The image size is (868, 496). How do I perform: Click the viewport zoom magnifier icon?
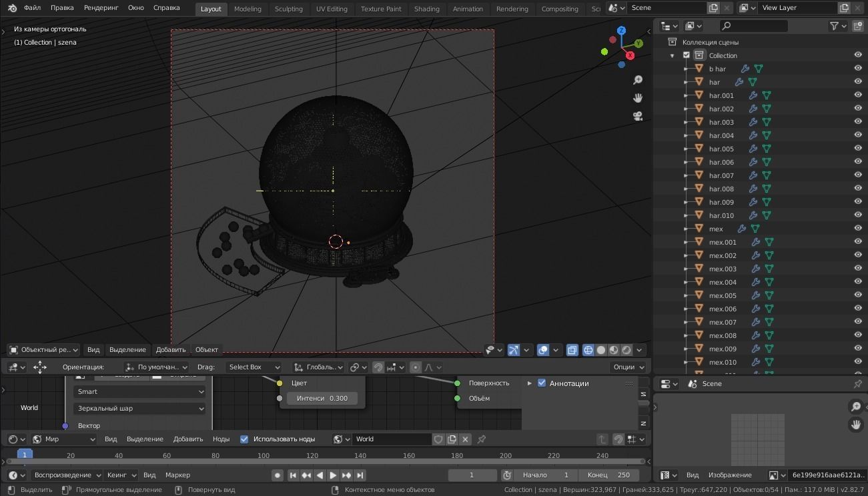pos(638,80)
